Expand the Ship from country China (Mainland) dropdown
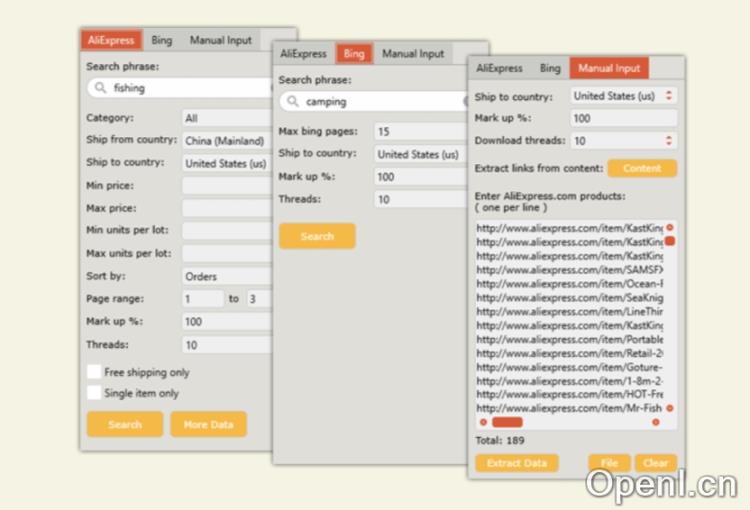The width and height of the screenshot is (750, 510). (226, 141)
